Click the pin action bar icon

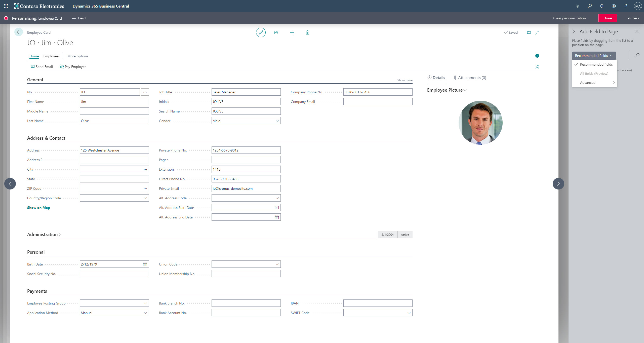[x=537, y=67]
